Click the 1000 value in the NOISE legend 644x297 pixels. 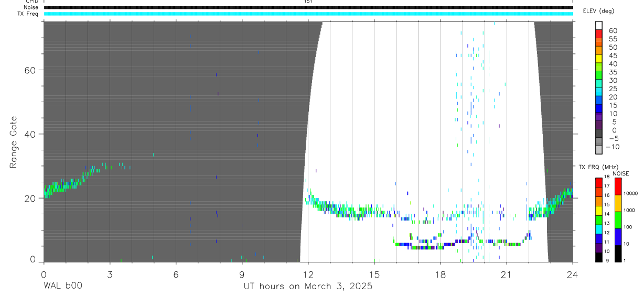click(630, 210)
